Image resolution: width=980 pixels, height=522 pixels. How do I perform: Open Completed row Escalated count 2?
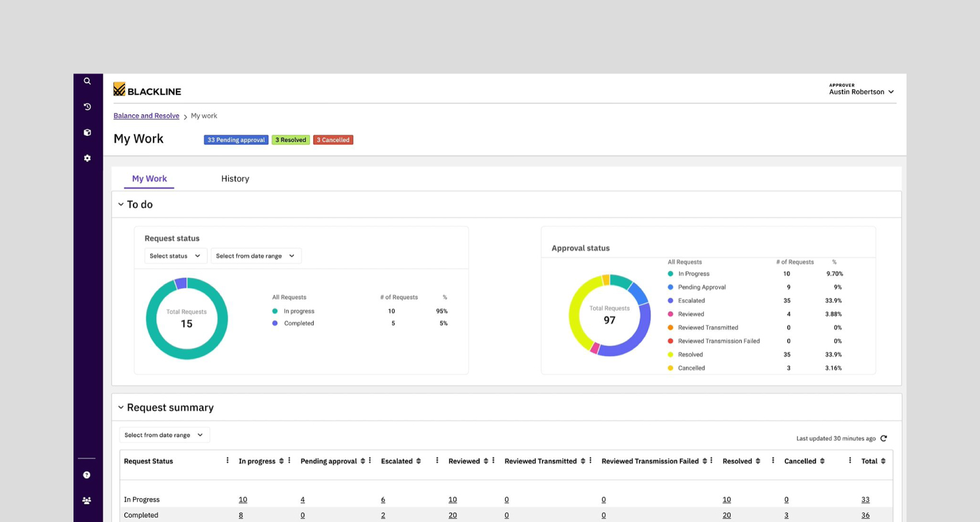coord(383,515)
